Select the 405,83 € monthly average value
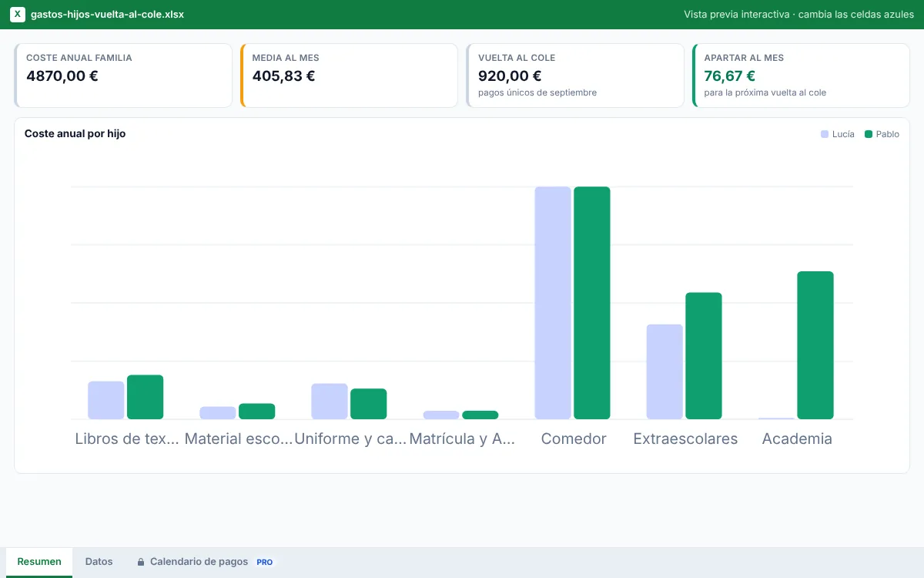 coord(283,76)
